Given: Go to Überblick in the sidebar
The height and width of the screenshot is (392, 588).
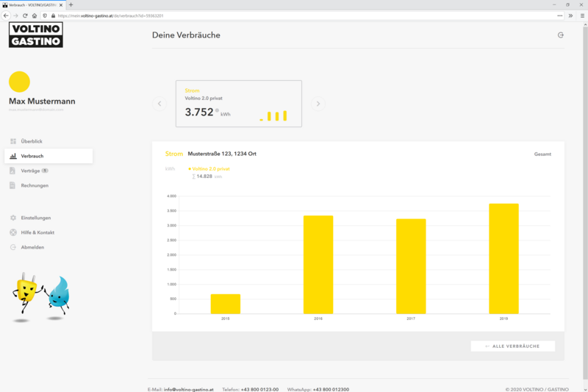Looking at the screenshot, I should coord(32,141).
